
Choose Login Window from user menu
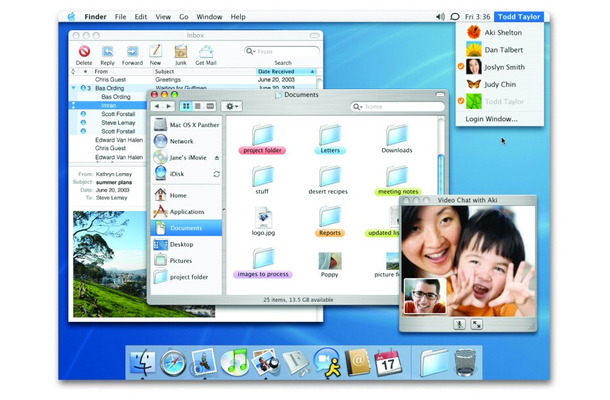click(x=500, y=119)
